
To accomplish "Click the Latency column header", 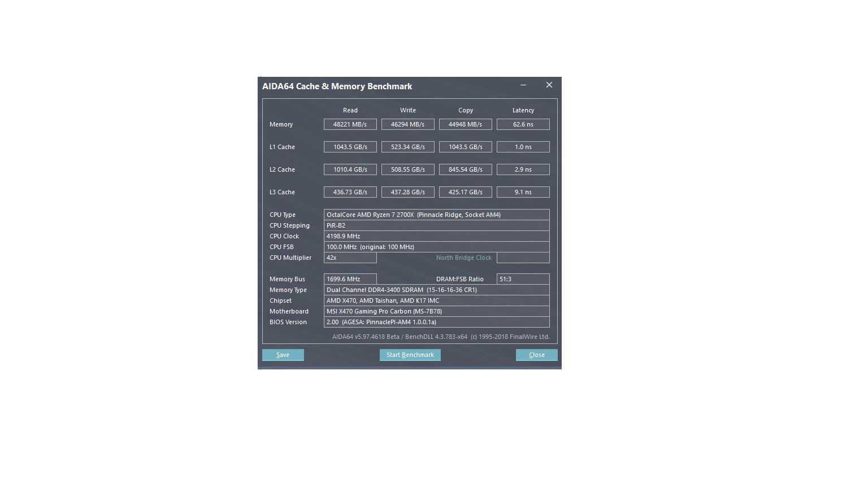I will pyautogui.click(x=523, y=110).
